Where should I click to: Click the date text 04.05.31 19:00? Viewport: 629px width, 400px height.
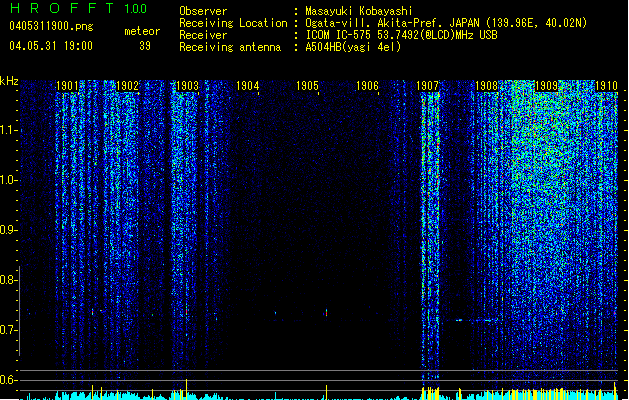pyautogui.click(x=51, y=46)
